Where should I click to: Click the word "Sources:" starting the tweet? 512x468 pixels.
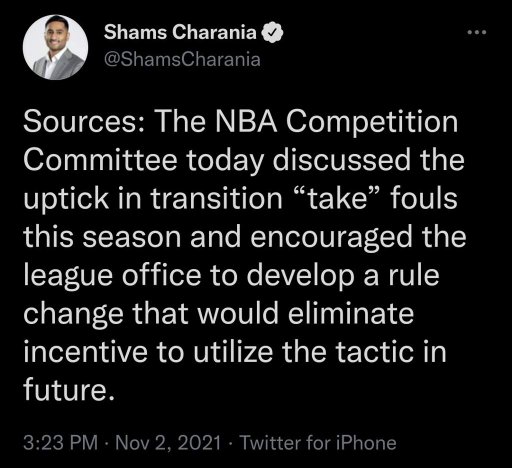click(84, 121)
